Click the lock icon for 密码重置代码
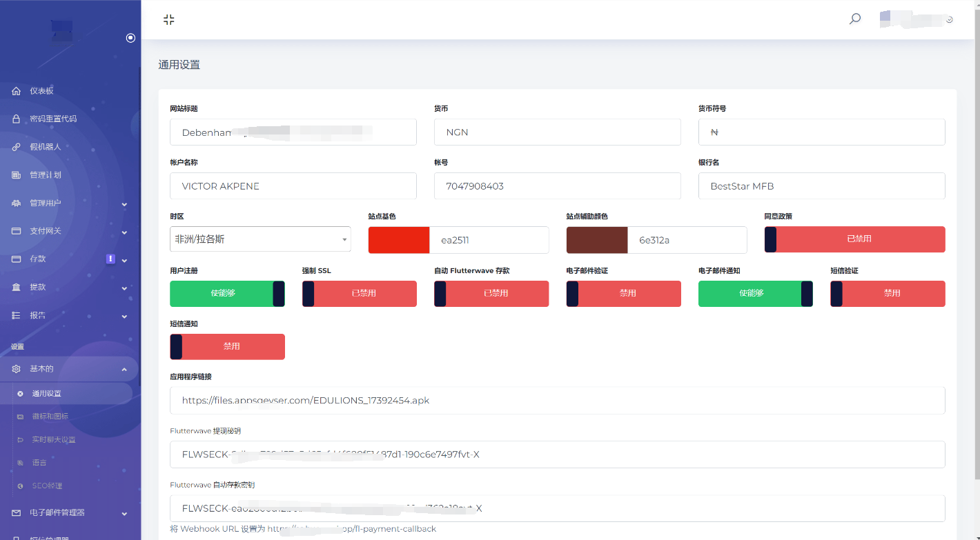This screenshot has width=980, height=540. point(16,119)
